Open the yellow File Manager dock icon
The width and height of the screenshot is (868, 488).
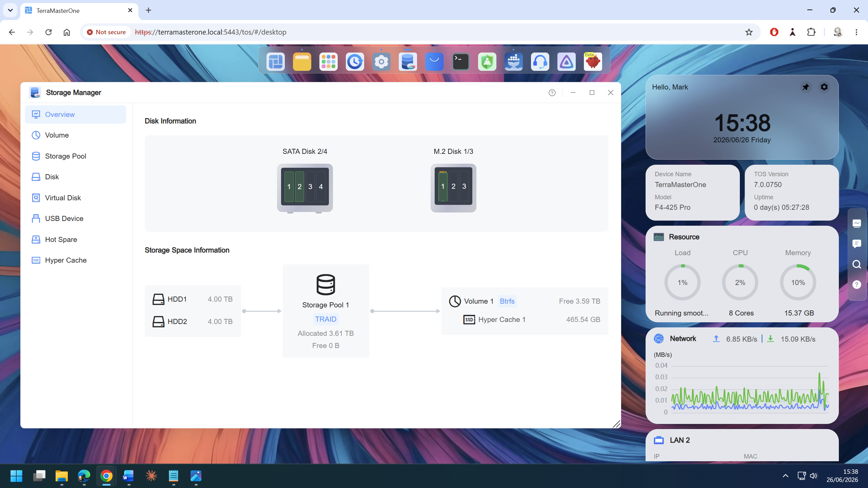pyautogui.click(x=302, y=62)
